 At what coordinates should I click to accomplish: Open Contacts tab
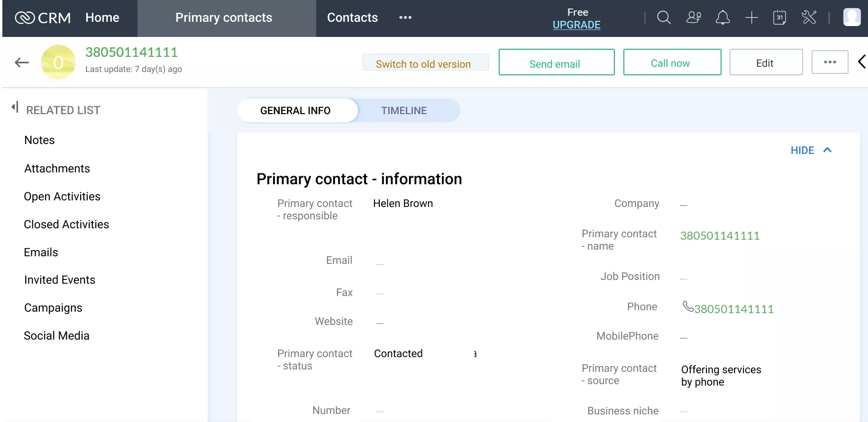tap(352, 18)
